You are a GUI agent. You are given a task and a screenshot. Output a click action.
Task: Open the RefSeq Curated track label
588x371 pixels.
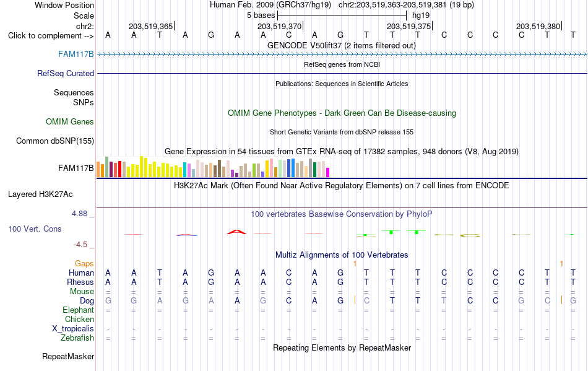[x=66, y=74]
